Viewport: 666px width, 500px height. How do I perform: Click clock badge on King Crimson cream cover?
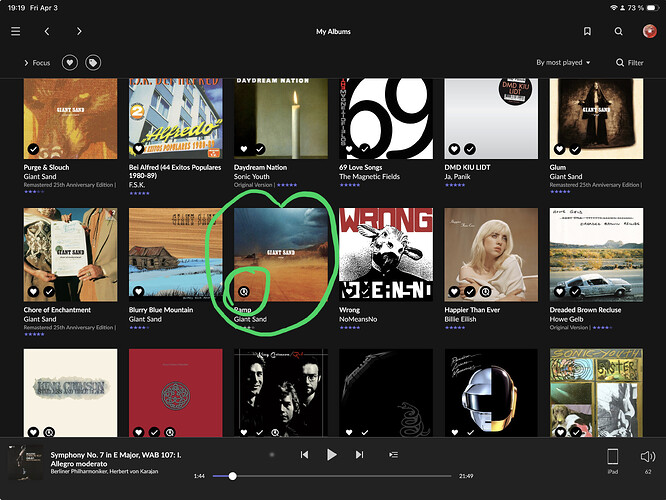click(49, 432)
